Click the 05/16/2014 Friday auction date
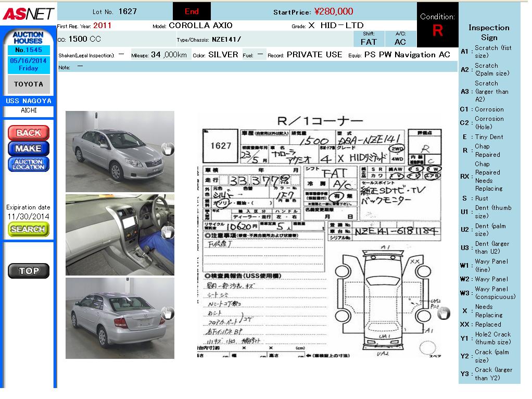The image size is (532, 399). (x=28, y=64)
